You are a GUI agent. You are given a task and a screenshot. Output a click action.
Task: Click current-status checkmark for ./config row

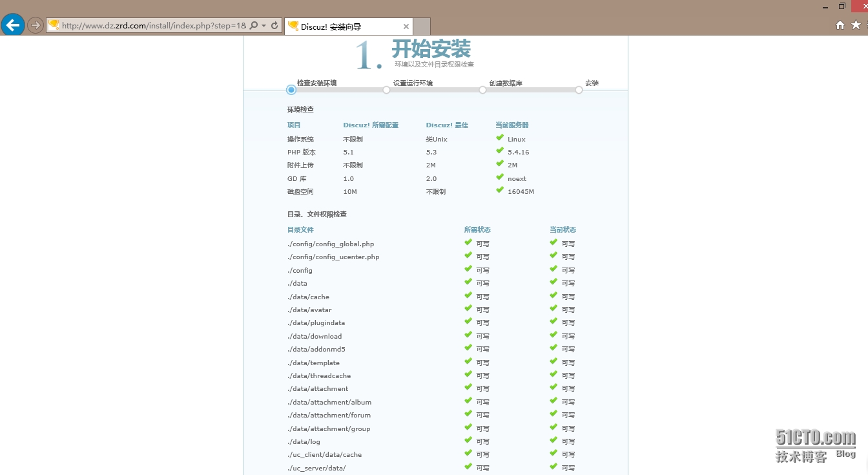pyautogui.click(x=553, y=269)
